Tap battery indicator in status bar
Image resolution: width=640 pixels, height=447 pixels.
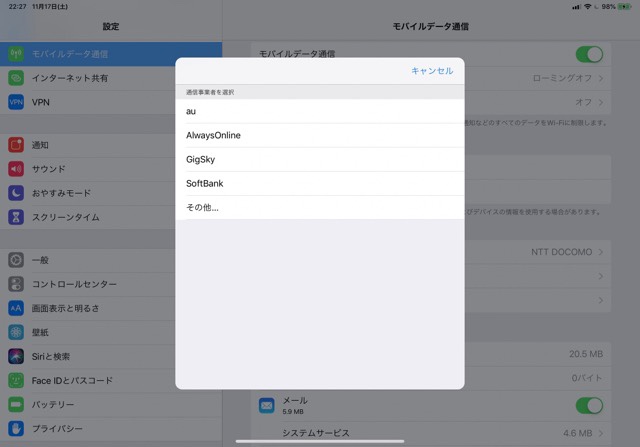point(624,7)
